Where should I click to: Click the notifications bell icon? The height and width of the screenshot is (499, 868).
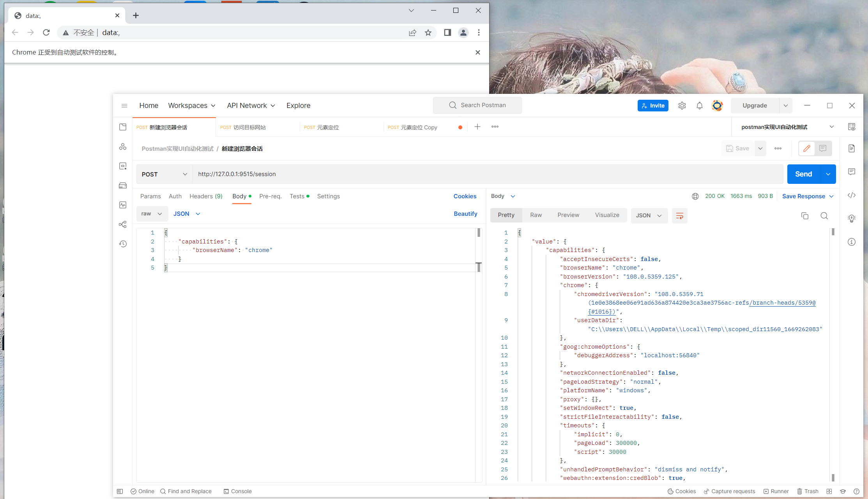pyautogui.click(x=700, y=106)
